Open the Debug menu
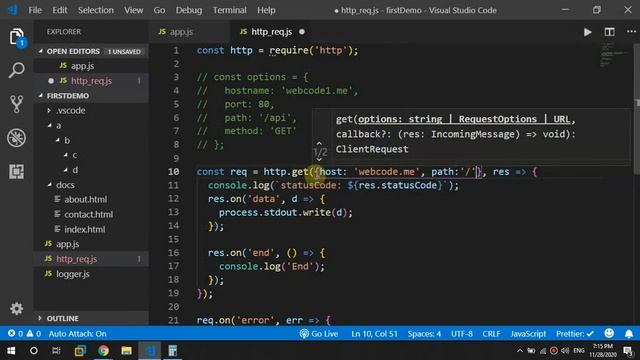Image resolution: width=640 pixels, height=360 pixels. [x=189, y=10]
